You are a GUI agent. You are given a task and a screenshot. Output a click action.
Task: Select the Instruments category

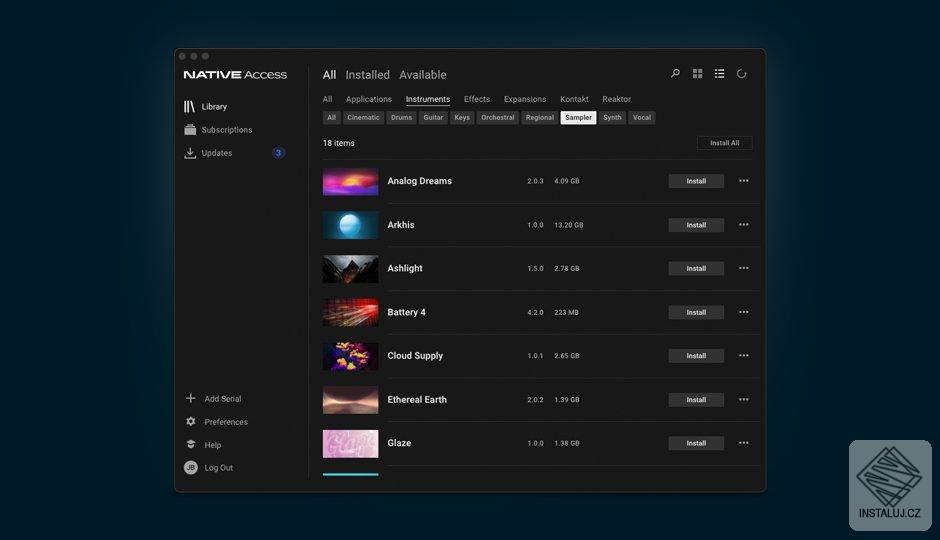[x=427, y=99]
